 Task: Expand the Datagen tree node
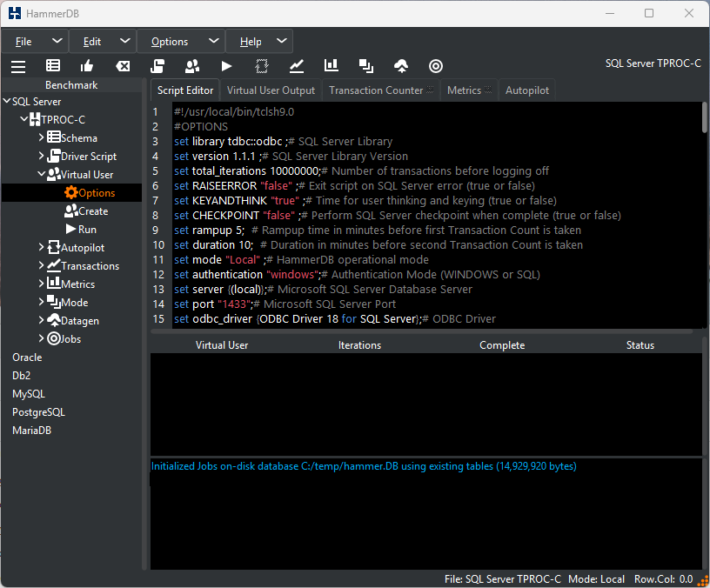tap(42, 320)
